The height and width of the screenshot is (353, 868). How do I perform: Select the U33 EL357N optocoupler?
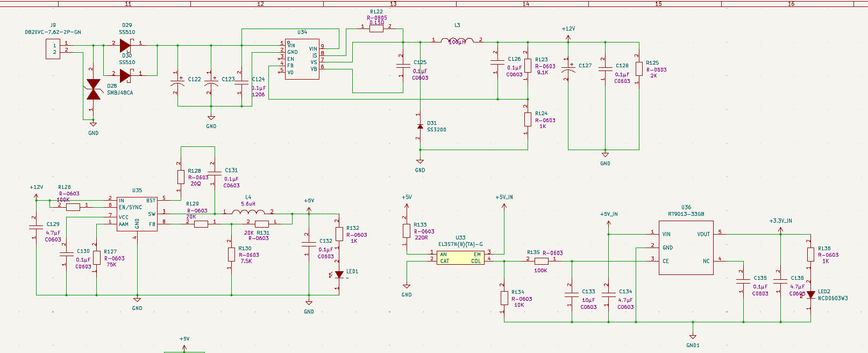click(x=460, y=257)
